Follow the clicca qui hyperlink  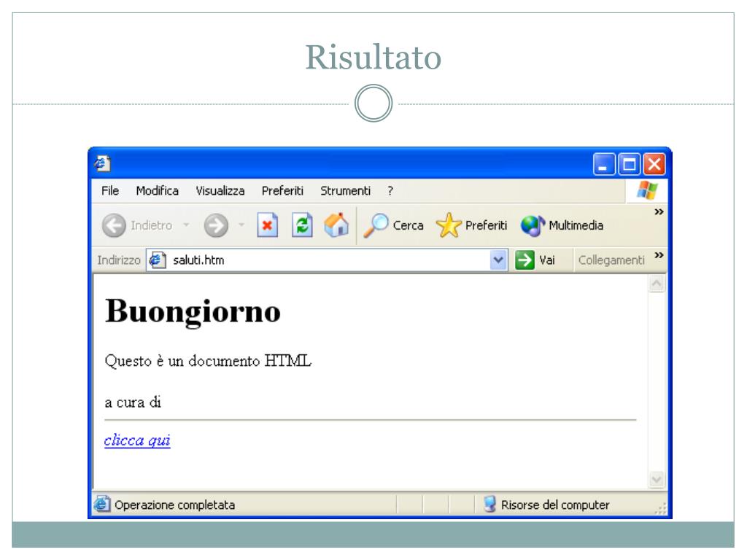pyautogui.click(x=137, y=440)
